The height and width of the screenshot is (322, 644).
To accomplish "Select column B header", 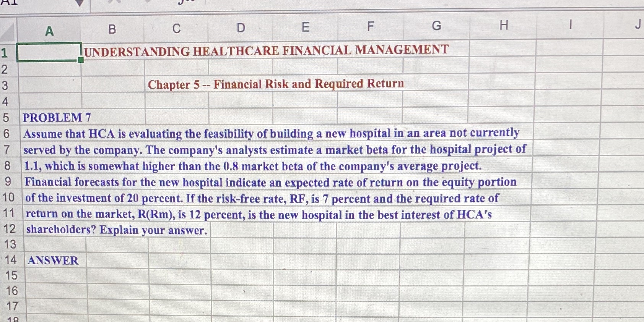I will click(x=112, y=26).
